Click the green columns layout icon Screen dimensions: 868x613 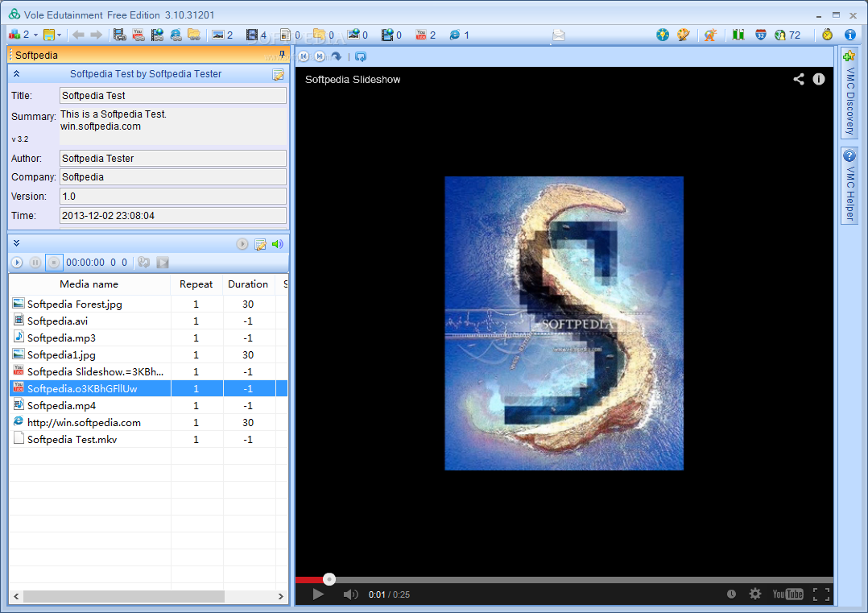(x=738, y=35)
